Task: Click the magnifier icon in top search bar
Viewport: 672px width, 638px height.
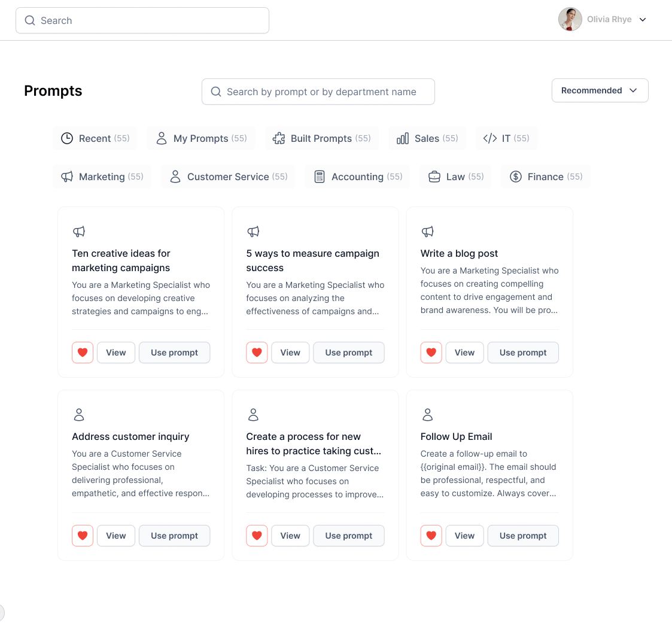Action: 30,20
